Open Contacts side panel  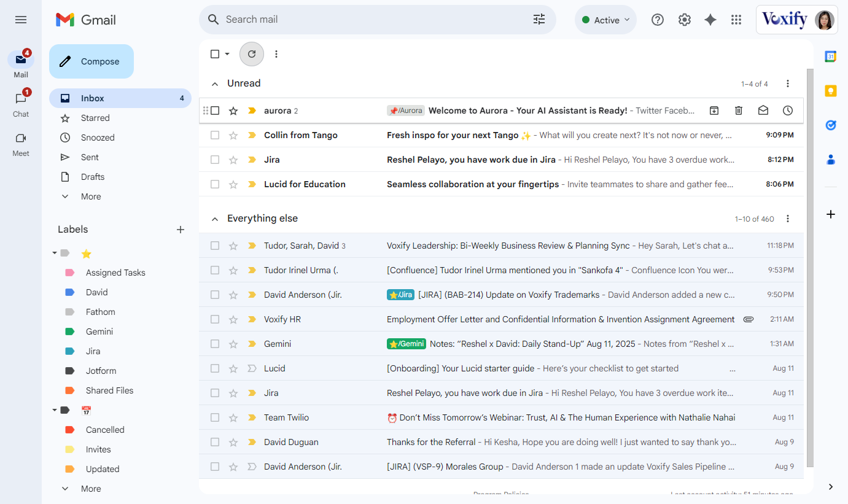point(831,160)
